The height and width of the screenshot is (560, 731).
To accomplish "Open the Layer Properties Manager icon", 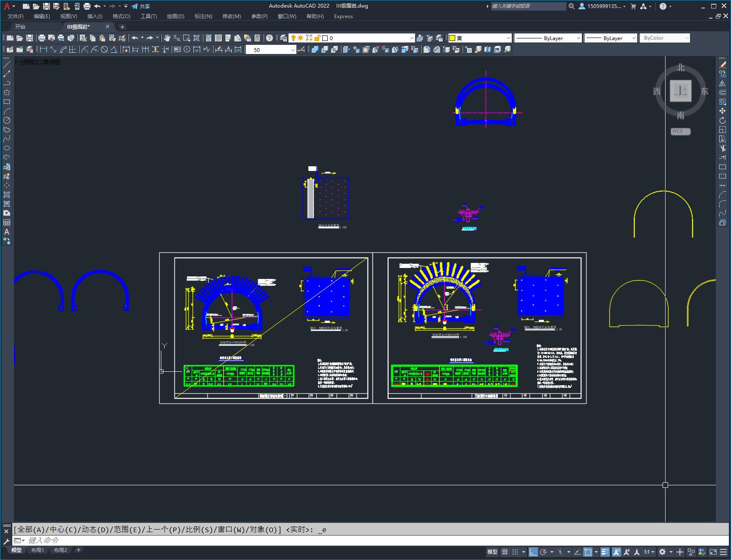I will point(283,38).
